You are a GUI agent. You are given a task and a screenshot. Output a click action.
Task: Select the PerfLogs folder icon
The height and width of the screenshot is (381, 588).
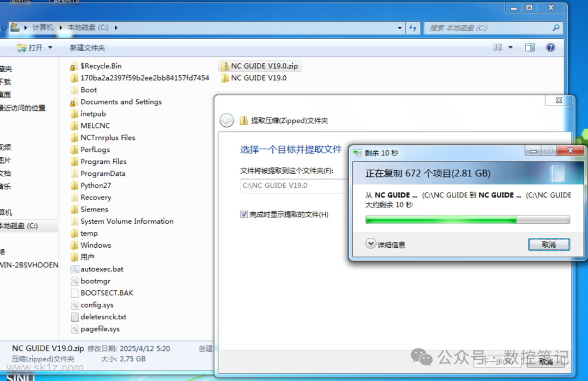tap(74, 150)
